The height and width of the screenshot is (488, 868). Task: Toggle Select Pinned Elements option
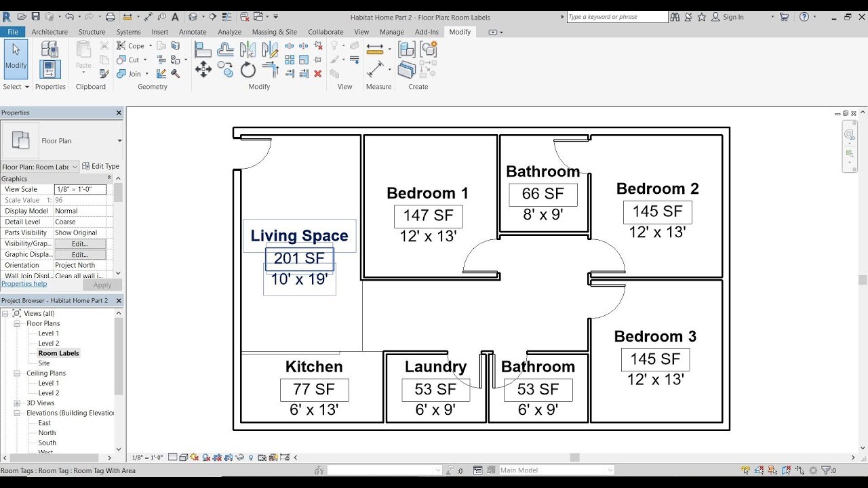pyautogui.click(x=774, y=470)
